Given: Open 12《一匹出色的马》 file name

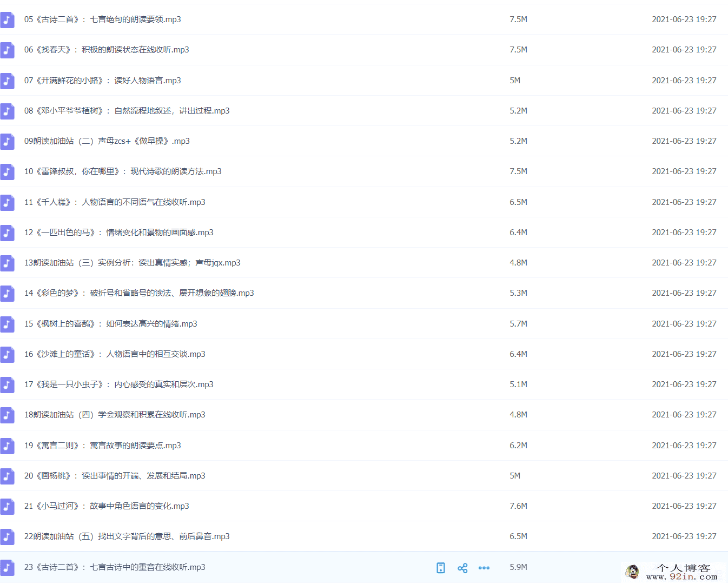Looking at the screenshot, I should click(119, 233).
